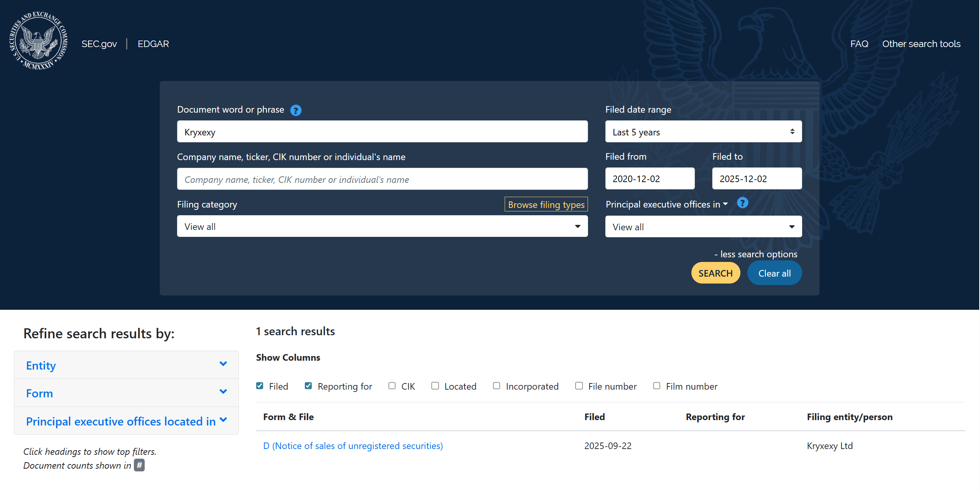
Task: Click the Filed from date field
Action: click(650, 179)
